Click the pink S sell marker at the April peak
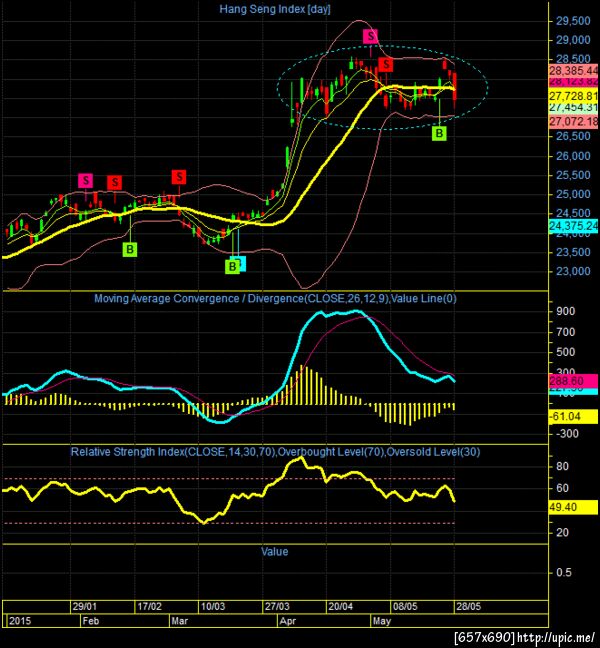 [370, 36]
